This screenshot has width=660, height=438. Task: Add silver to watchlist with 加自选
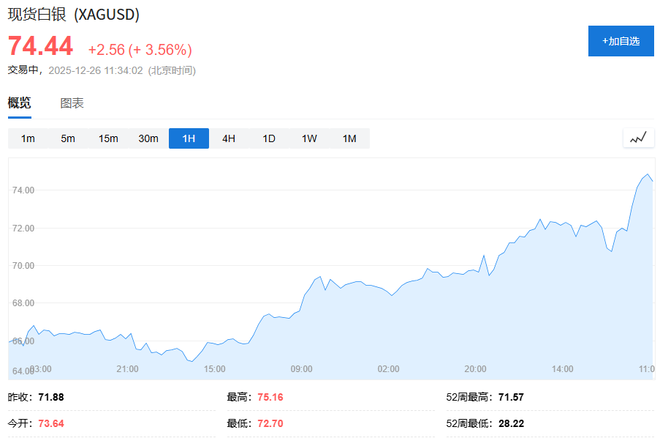[x=620, y=41]
